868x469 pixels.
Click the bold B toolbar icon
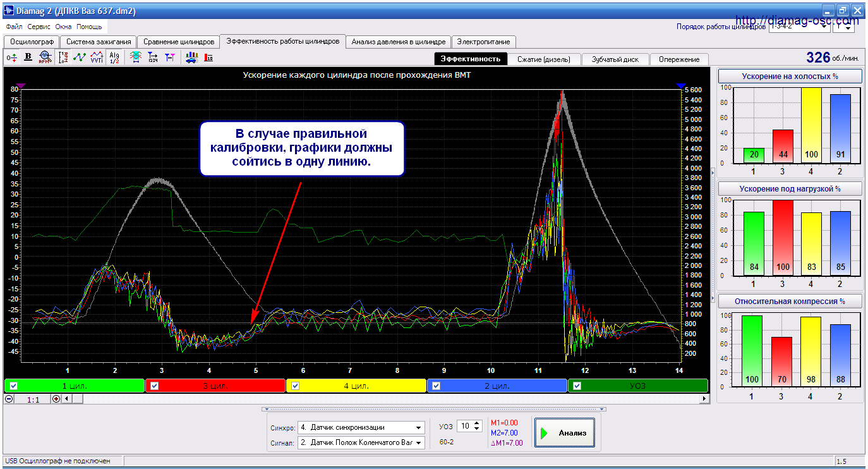tap(28, 58)
